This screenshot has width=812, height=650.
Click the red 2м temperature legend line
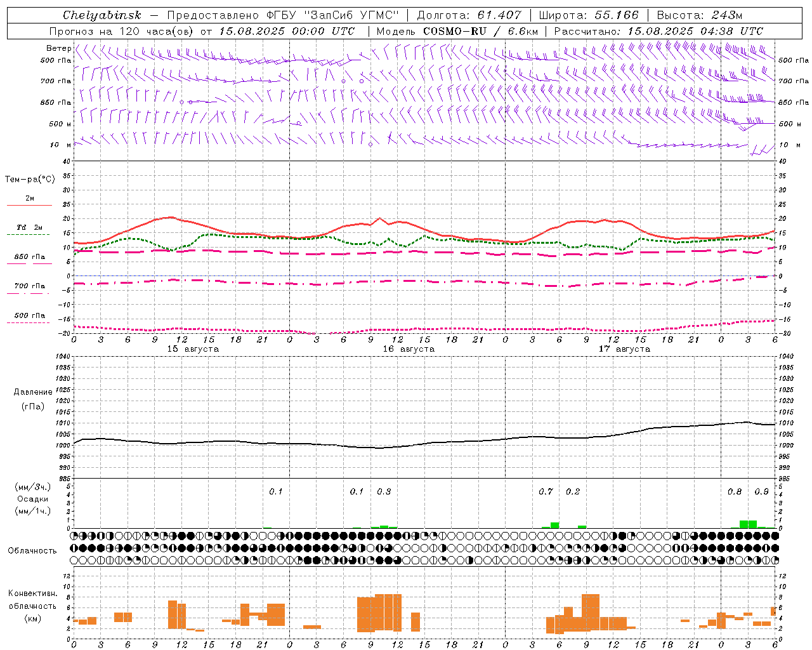[x=29, y=205]
